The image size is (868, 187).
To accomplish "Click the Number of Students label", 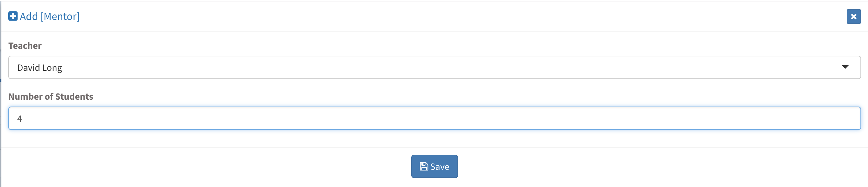I will pyautogui.click(x=51, y=97).
